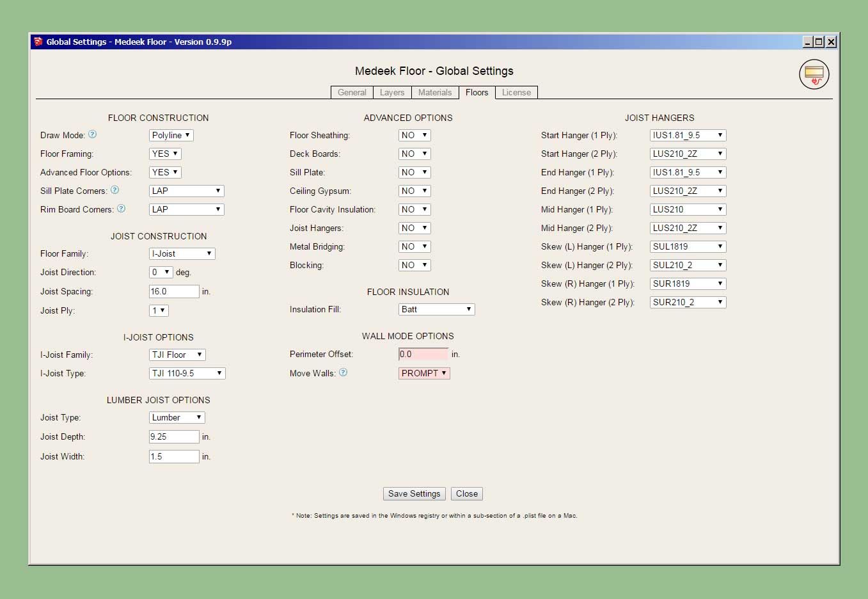Click the ADVANCED OPTIONS heading text

(x=408, y=118)
